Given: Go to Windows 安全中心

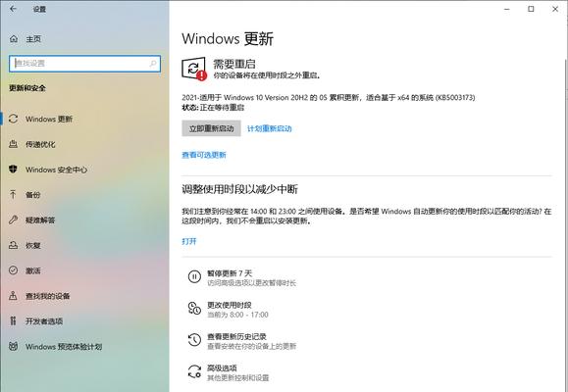Looking at the screenshot, I should tap(84, 170).
